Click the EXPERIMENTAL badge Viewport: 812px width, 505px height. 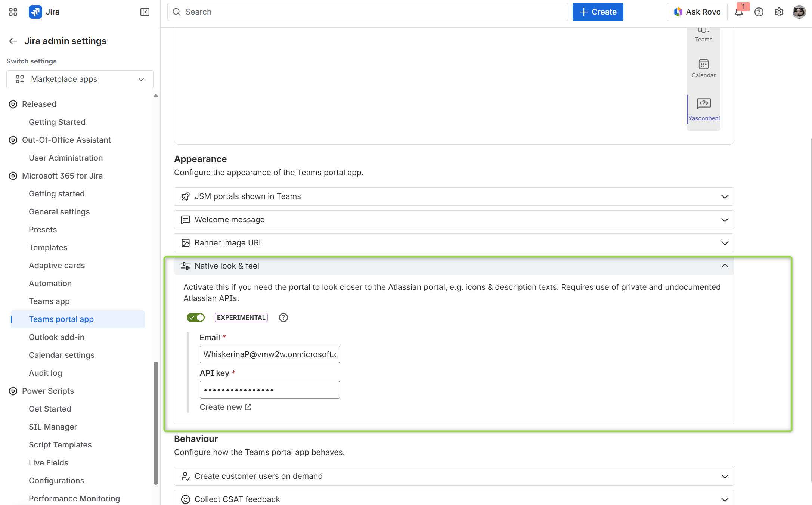241,317
